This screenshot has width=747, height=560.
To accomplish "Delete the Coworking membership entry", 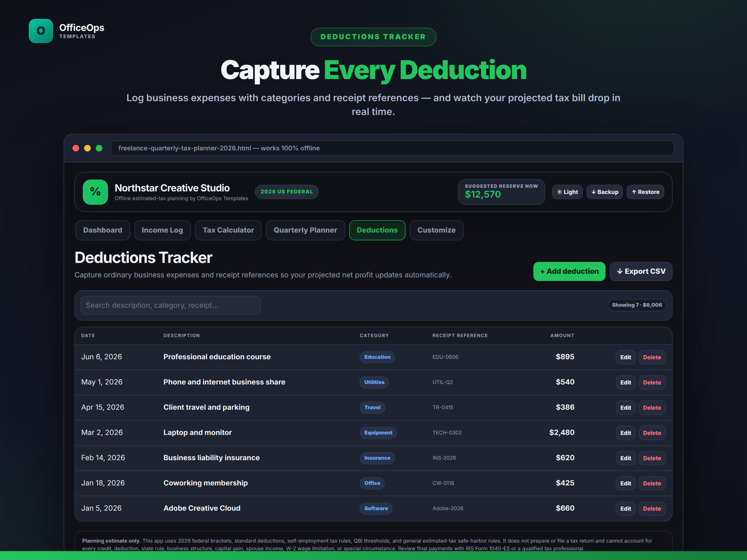I will [x=652, y=483].
